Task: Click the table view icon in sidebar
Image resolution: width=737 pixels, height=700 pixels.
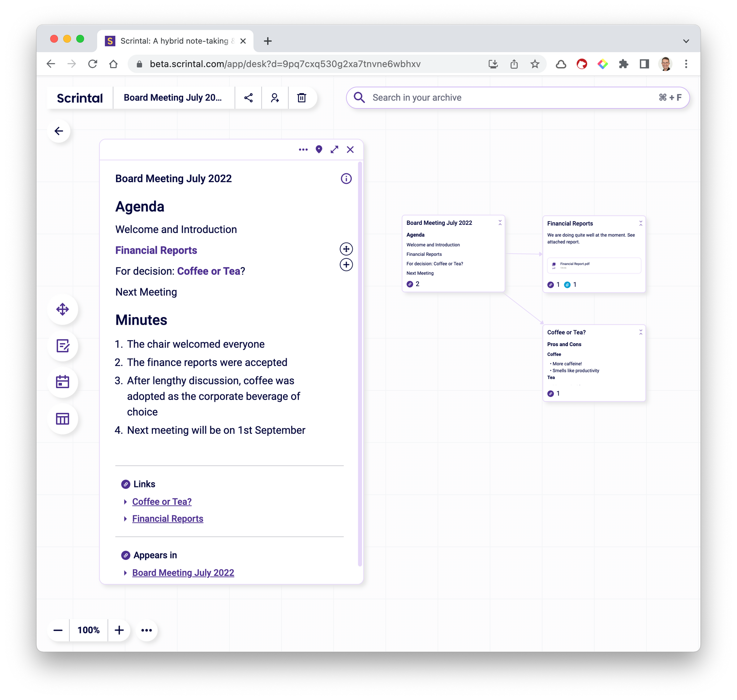Action: 63,419
